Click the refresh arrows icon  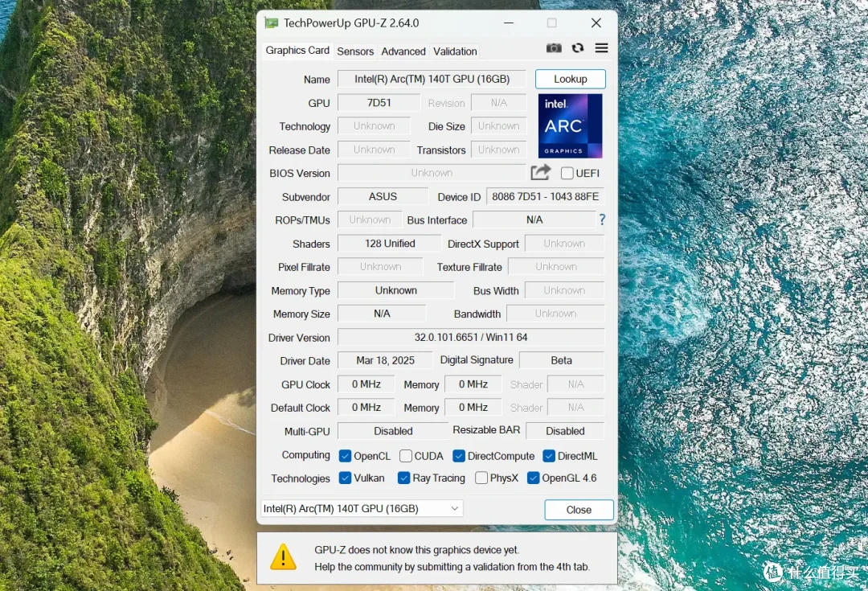[x=577, y=48]
